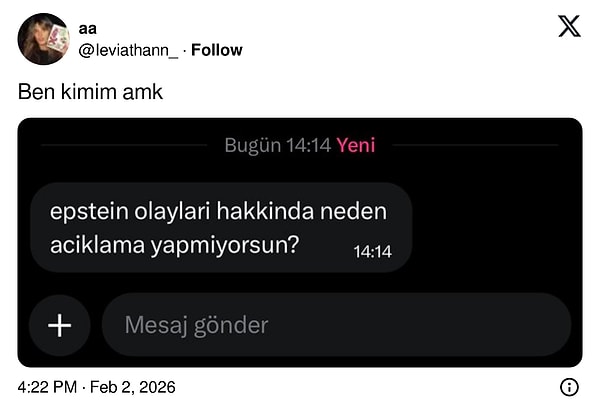Screen dimensions: 600x417
Task: Open the 4:22 PM tweet timestamp
Action: click(47, 387)
